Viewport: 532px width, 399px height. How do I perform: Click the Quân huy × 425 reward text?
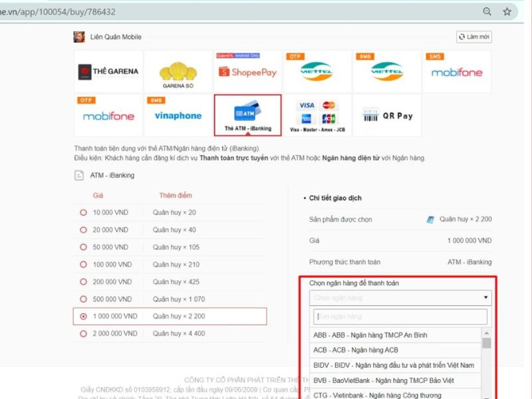[176, 281]
